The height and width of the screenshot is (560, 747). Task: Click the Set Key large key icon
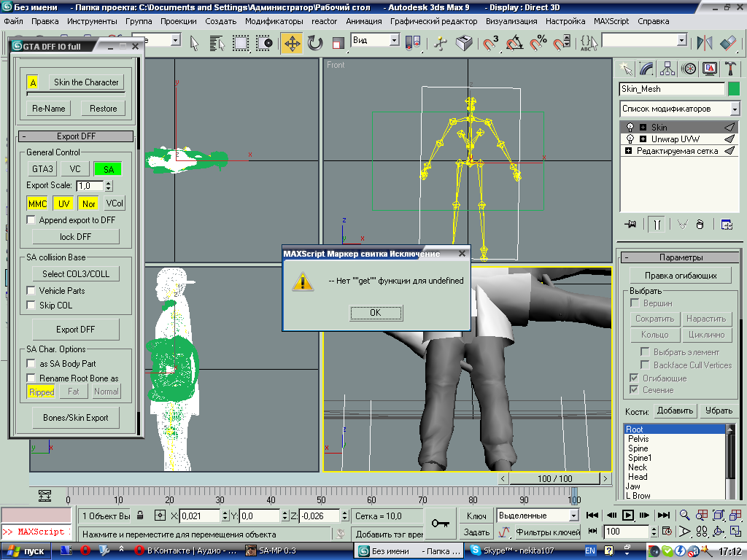point(440,524)
